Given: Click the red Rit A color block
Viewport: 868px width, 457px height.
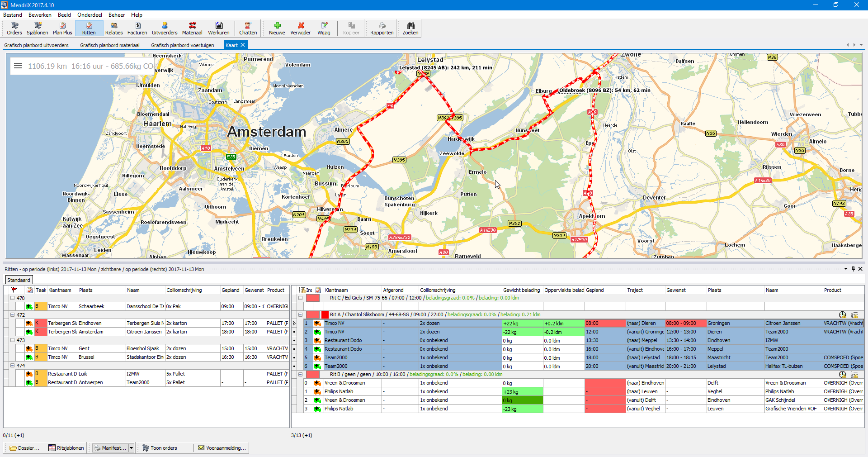Looking at the screenshot, I should click(x=325, y=314).
